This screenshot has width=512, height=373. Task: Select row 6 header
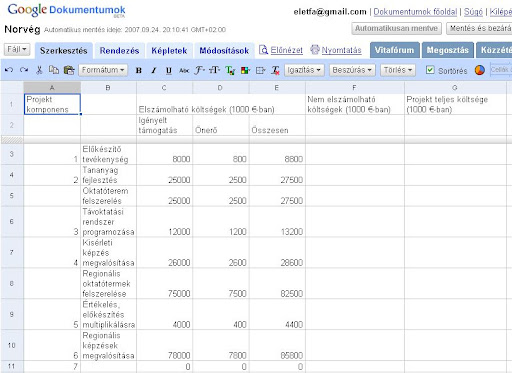click(x=12, y=221)
